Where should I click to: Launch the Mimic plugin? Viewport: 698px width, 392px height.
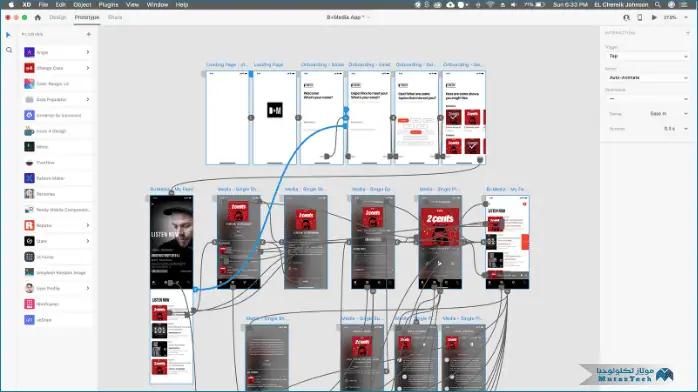coord(57,147)
